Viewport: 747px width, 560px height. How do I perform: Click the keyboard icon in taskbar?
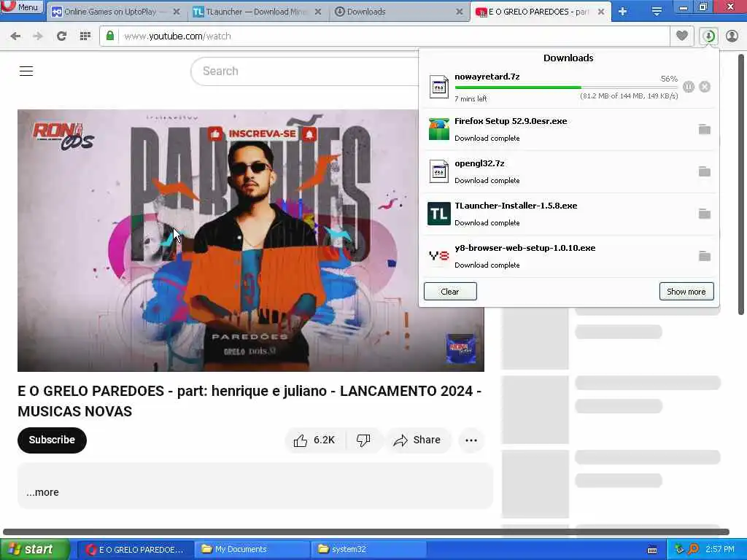tap(653, 550)
